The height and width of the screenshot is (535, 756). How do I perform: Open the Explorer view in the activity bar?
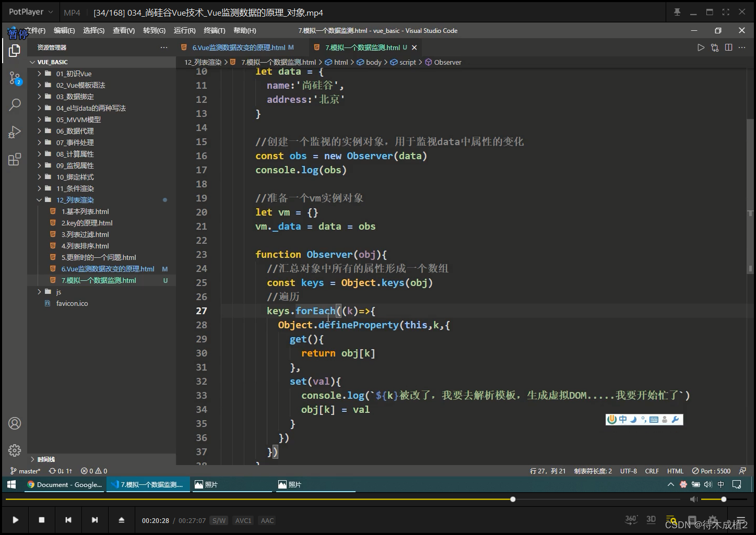coord(15,51)
